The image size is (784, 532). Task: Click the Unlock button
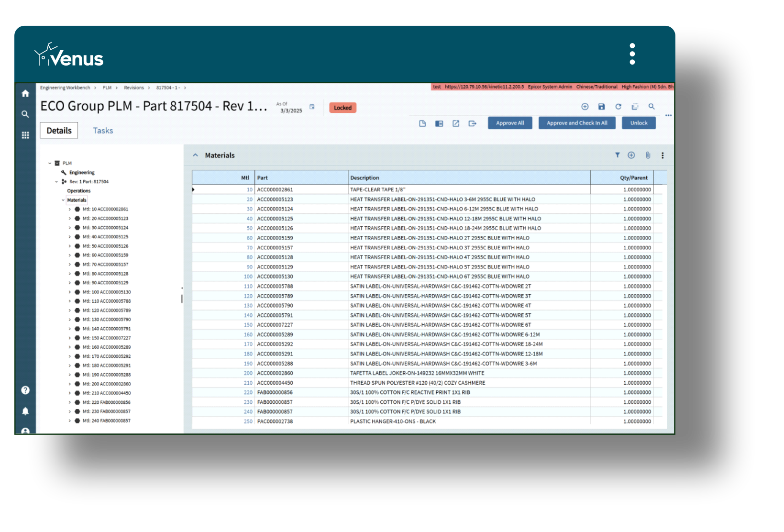coord(639,122)
